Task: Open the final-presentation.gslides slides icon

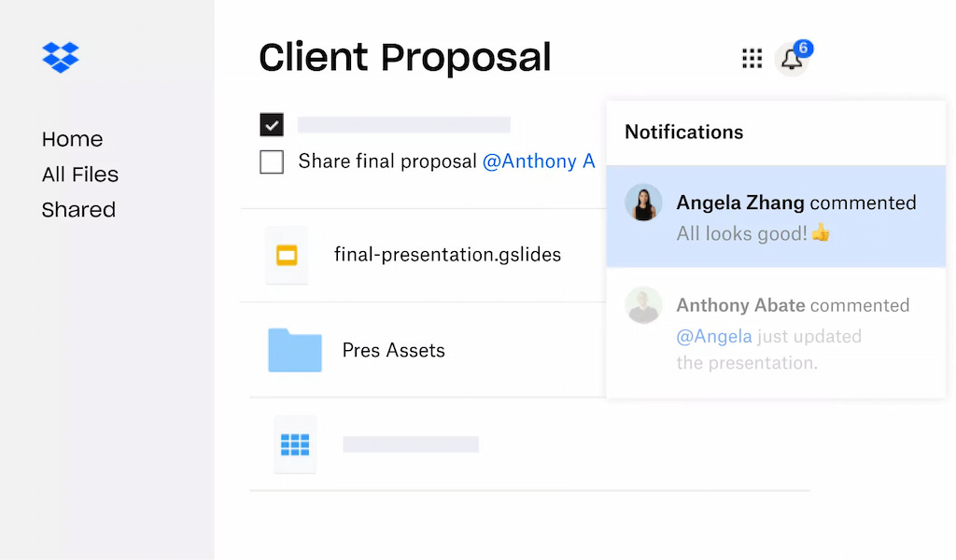Action: (x=287, y=255)
